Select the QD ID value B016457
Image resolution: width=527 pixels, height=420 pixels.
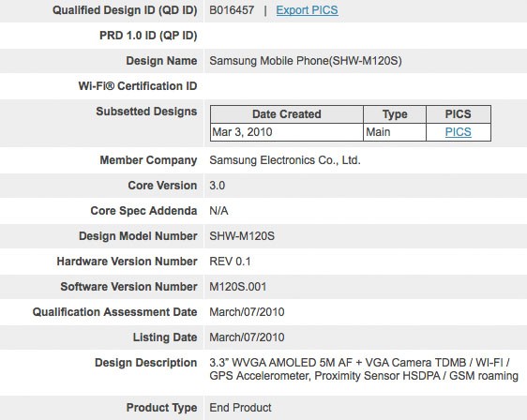click(x=232, y=10)
